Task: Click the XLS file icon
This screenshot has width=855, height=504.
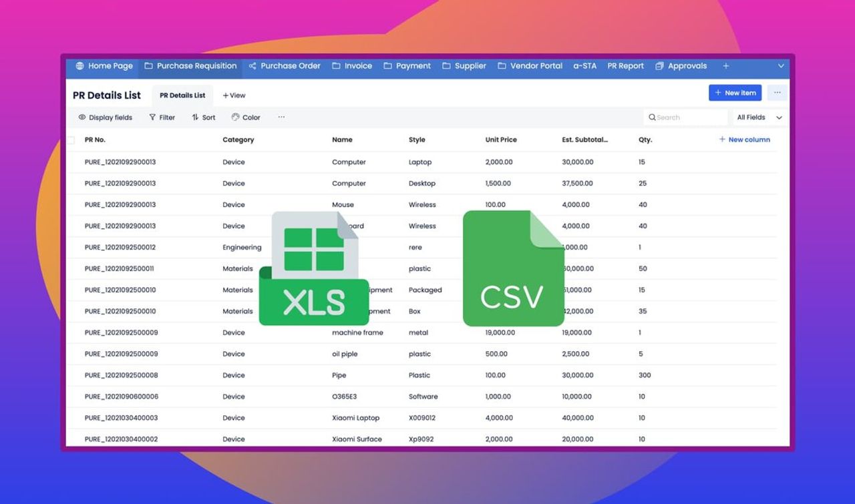Action: [x=314, y=268]
